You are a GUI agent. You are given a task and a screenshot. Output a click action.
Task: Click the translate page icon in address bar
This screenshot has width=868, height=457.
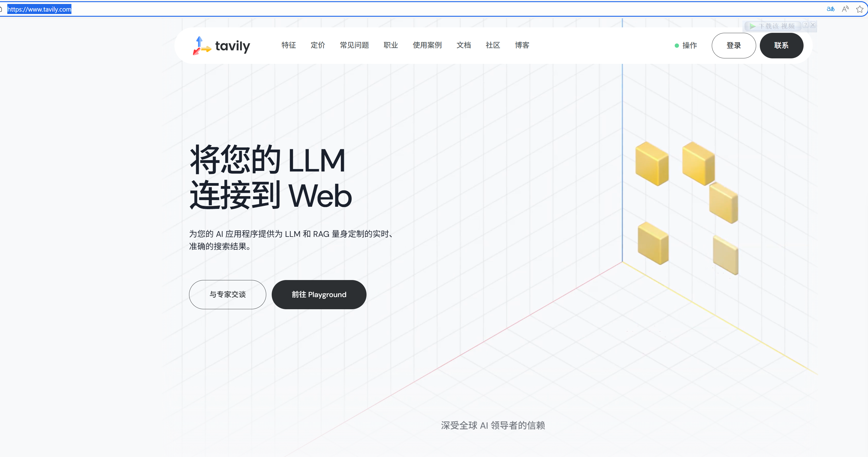point(830,9)
